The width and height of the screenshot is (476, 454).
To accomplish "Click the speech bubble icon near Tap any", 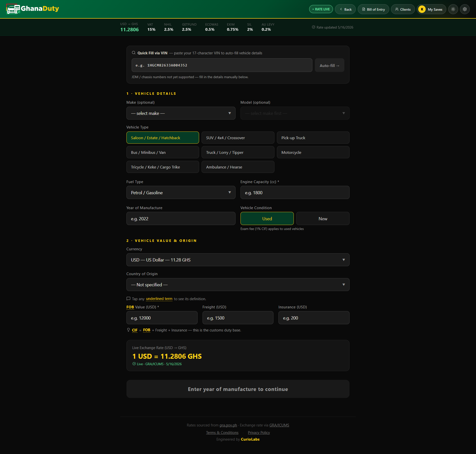I will (x=128, y=299).
